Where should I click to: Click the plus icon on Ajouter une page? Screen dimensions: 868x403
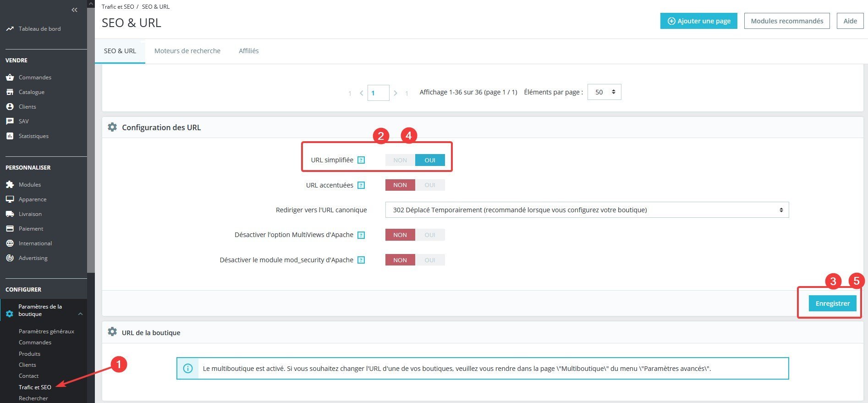point(671,21)
